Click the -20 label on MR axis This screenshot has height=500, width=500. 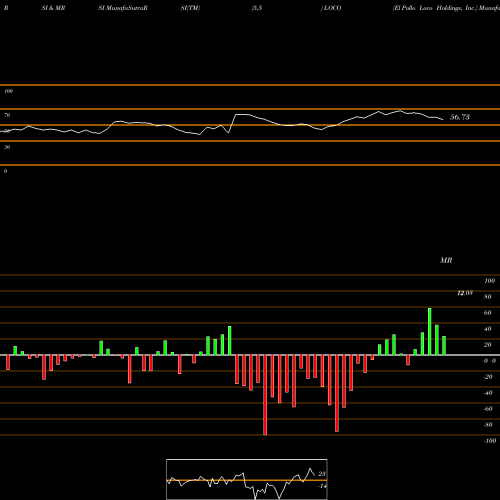point(488,377)
